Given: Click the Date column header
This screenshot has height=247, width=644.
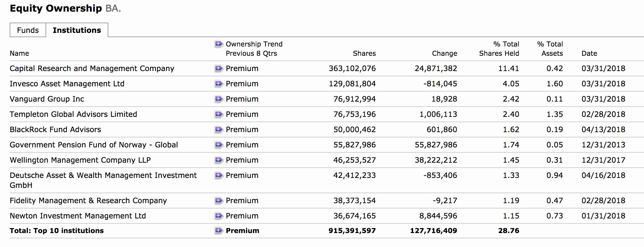Looking at the screenshot, I should 589,53.
